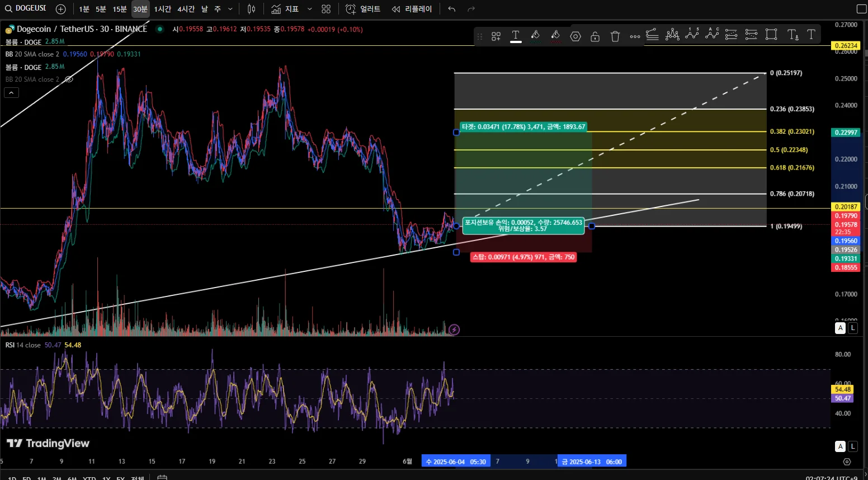Set profit zone green background color
Viewport: 868px width, 480px height.
pos(535,36)
